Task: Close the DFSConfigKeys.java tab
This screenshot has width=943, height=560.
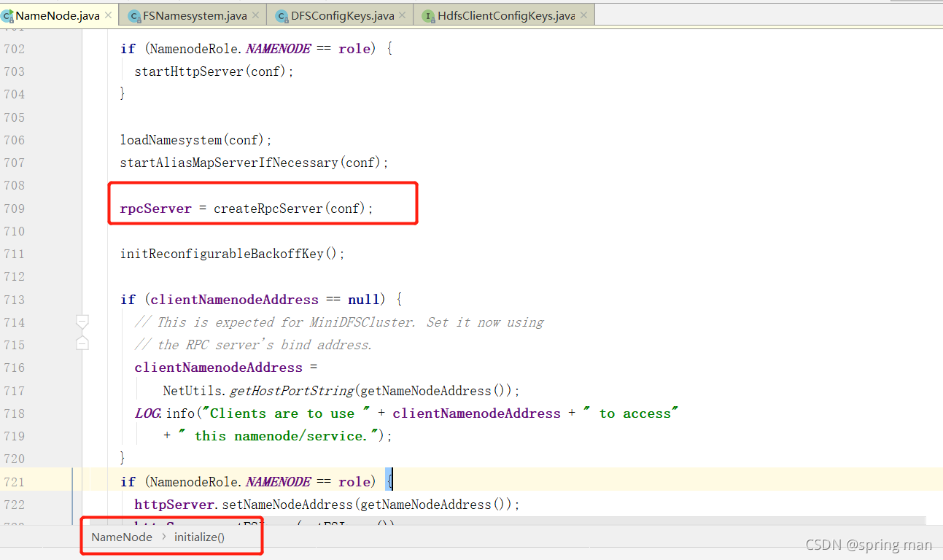Action: click(403, 15)
